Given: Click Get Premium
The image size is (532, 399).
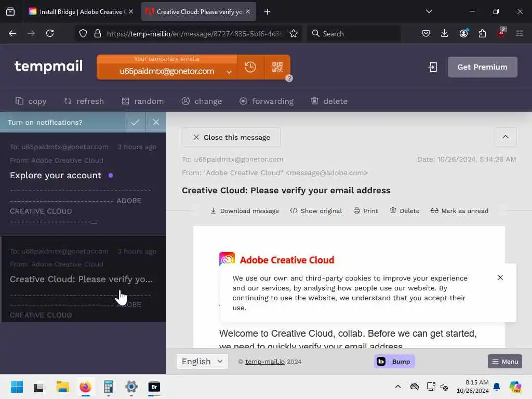Looking at the screenshot, I should coord(482,67).
